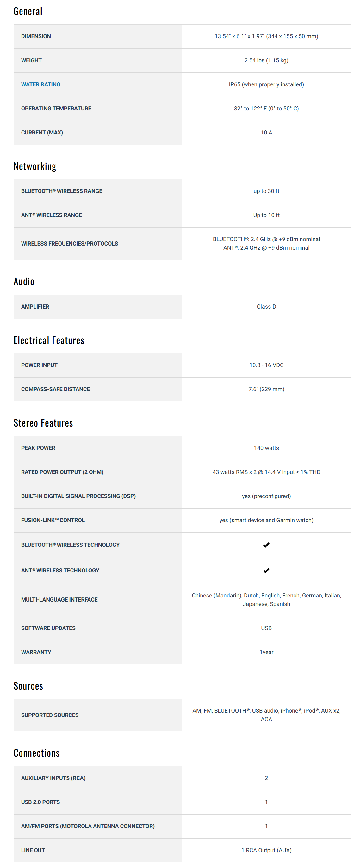This screenshot has height=868, width=354.
Task: Click the Sources section heading
Action: [x=28, y=686]
